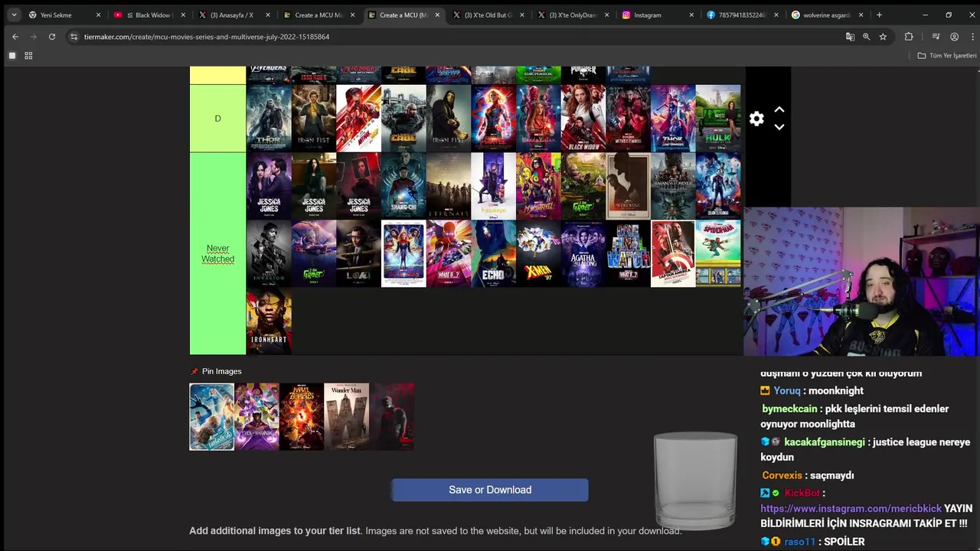Click the Corvexis username in chat
This screenshot has height=551, width=980.
782,475
